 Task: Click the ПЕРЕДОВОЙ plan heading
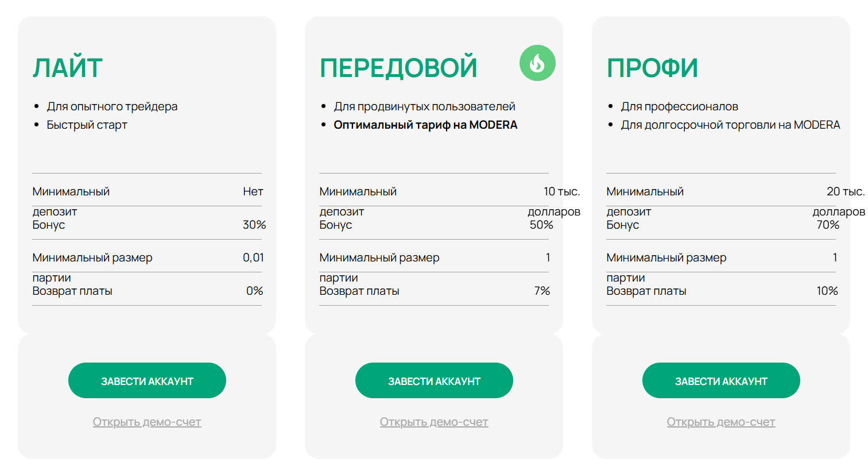pyautogui.click(x=398, y=68)
